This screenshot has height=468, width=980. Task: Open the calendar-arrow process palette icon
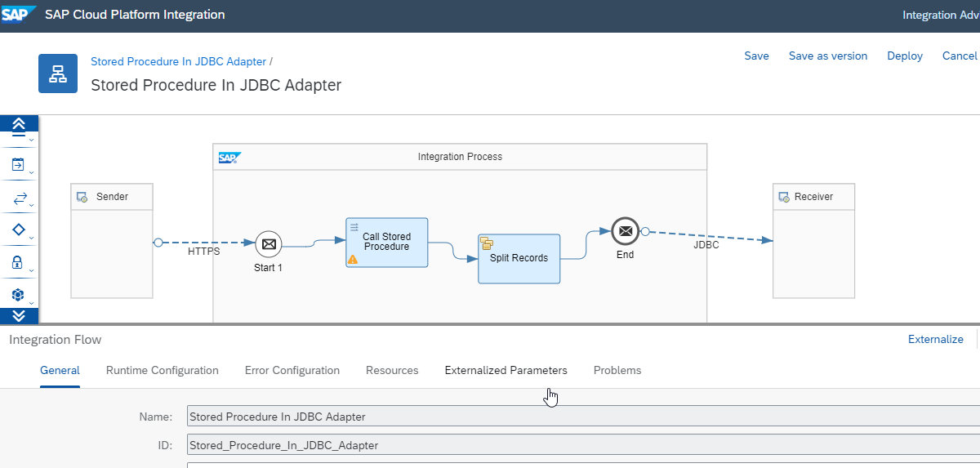coord(19,165)
